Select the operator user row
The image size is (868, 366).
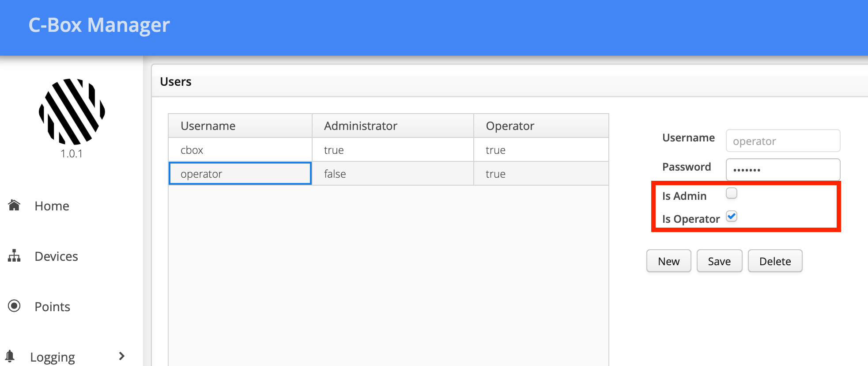pyautogui.click(x=388, y=174)
